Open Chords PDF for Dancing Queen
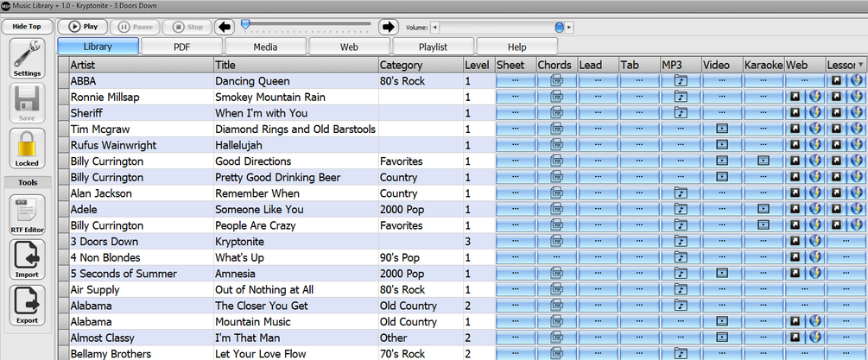The width and height of the screenshot is (868, 360). pyautogui.click(x=557, y=81)
